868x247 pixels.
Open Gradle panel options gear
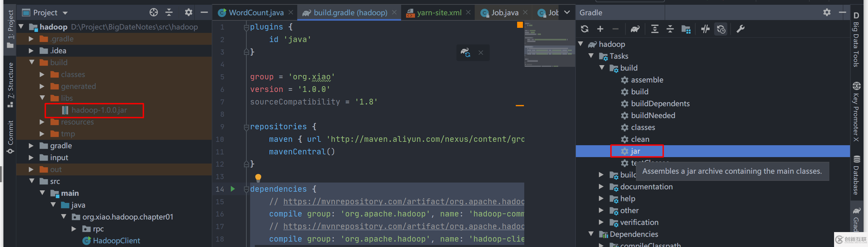(827, 12)
